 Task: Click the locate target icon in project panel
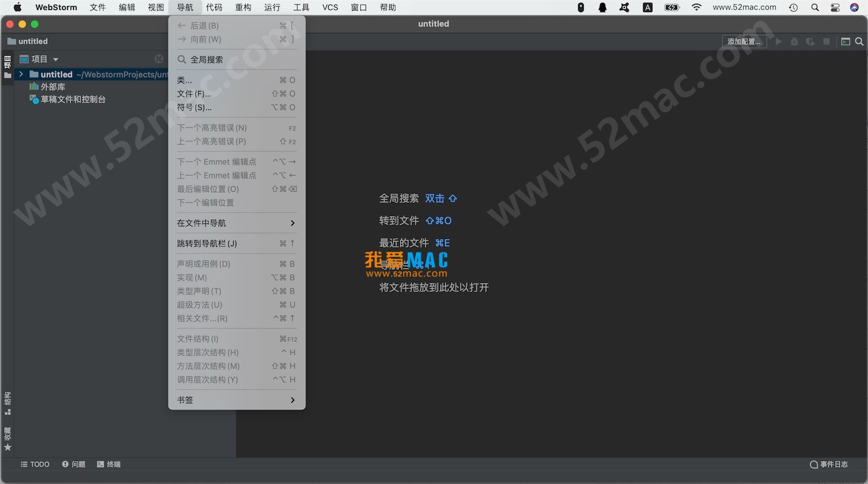[x=159, y=59]
